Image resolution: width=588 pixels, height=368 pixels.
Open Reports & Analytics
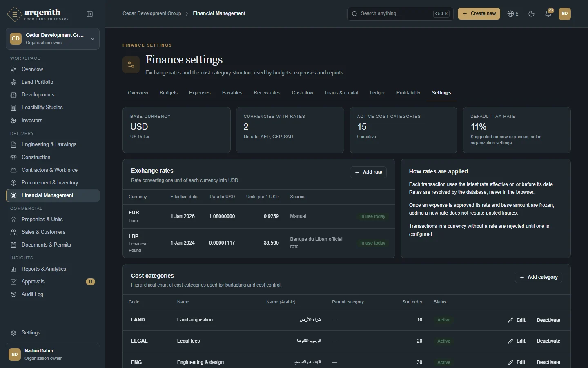53,269
